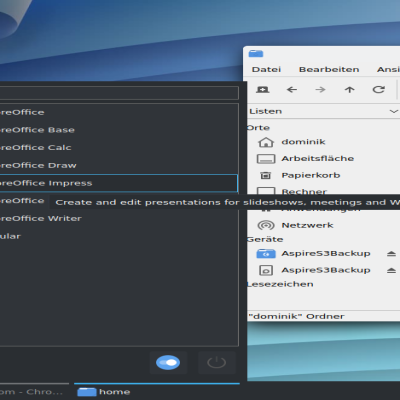
Task: Click the home icon beside dominik
Action: coord(266,142)
